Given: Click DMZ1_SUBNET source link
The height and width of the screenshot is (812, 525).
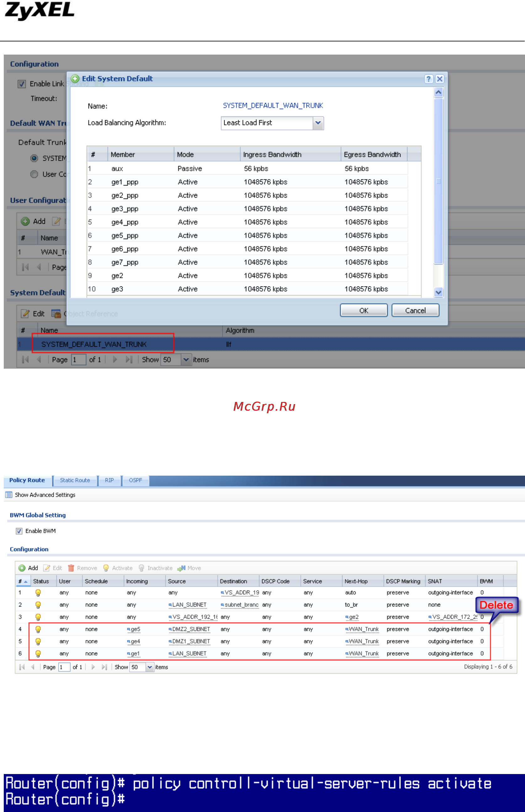Looking at the screenshot, I should (x=189, y=642).
